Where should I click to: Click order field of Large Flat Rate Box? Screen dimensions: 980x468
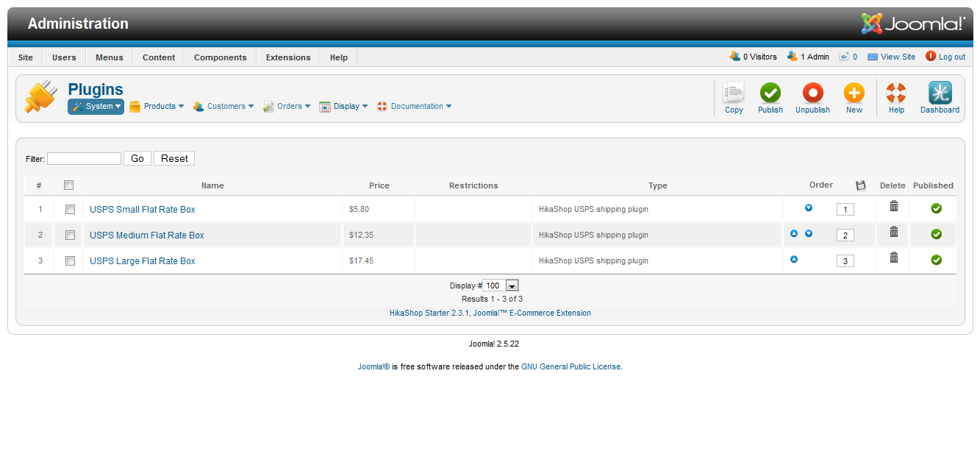[x=845, y=261]
